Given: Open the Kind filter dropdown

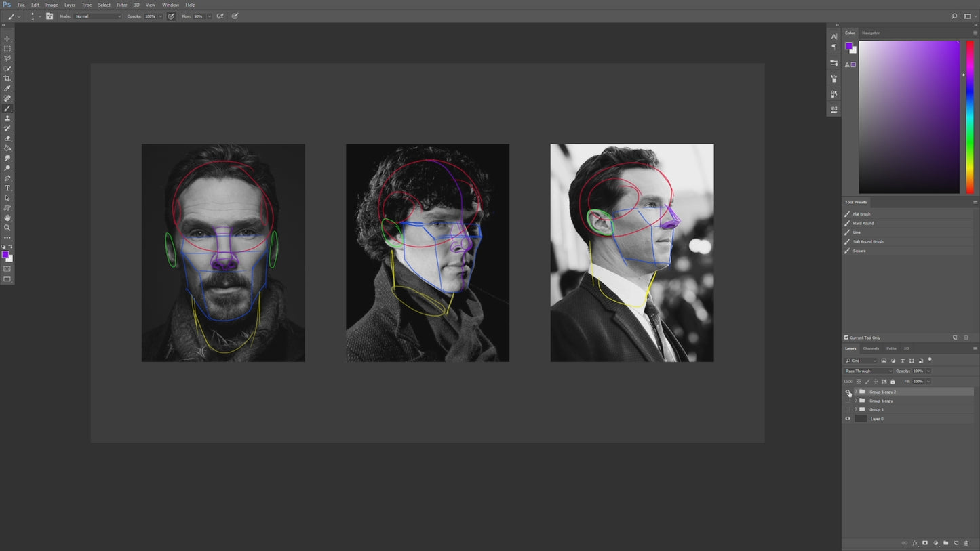Looking at the screenshot, I should (x=861, y=360).
